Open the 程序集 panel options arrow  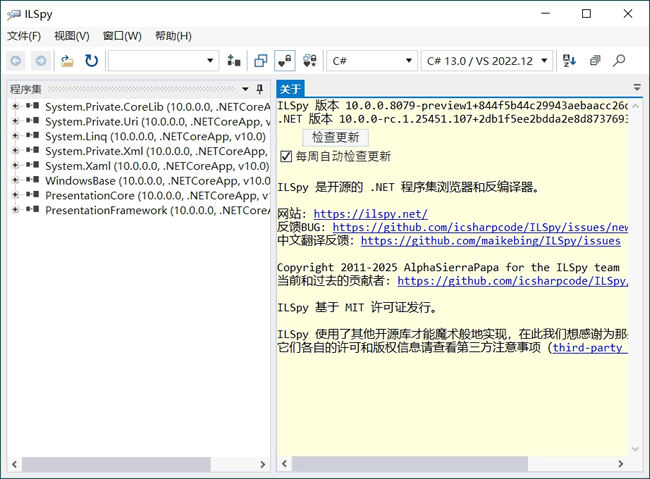click(x=245, y=89)
